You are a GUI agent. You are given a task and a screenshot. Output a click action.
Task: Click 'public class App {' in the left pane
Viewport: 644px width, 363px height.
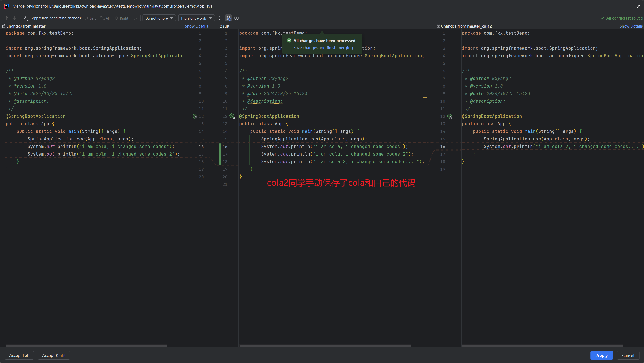[30, 124]
